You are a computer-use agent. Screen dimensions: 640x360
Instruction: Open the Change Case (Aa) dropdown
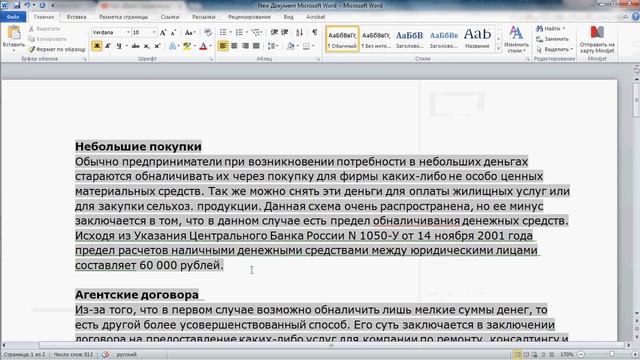point(190,33)
